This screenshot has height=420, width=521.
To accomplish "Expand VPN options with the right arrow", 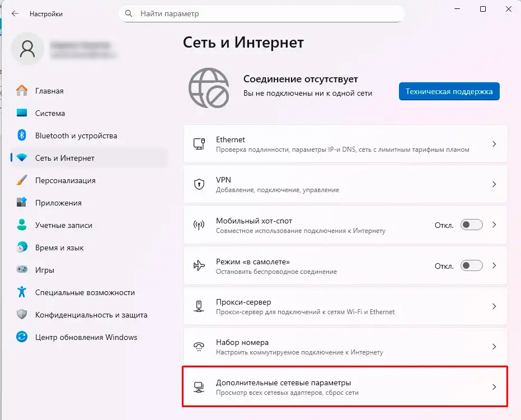I will click(494, 185).
